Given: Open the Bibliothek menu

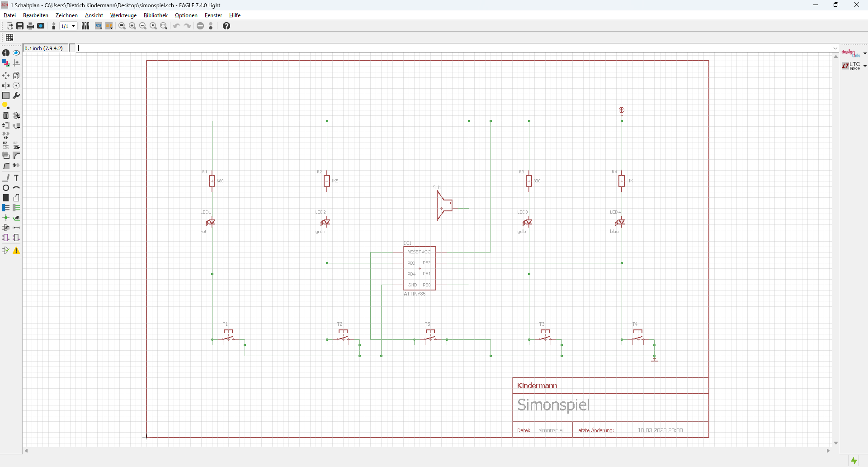Looking at the screenshot, I should 156,15.
